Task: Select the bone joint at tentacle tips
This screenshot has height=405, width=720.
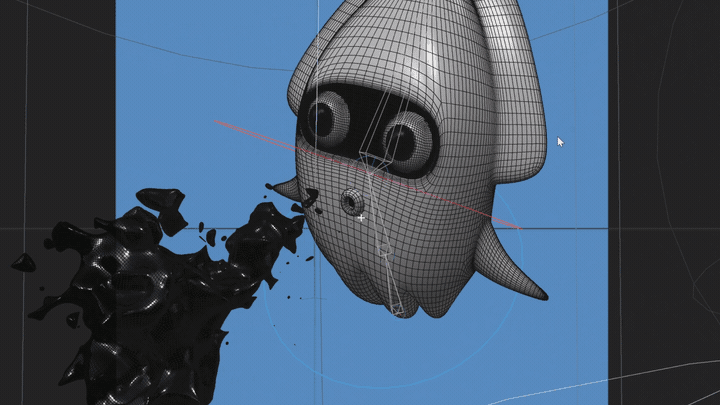Action: pyautogui.click(x=398, y=310)
